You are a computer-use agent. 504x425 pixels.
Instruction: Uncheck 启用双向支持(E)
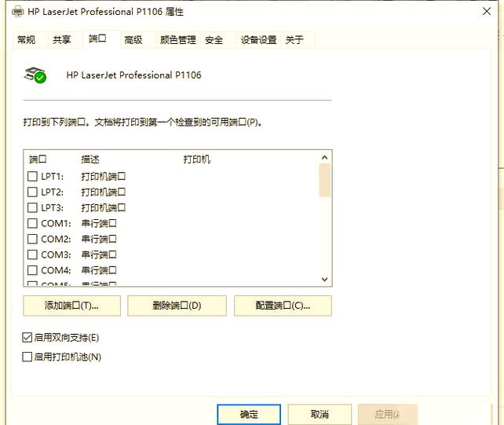(27, 338)
